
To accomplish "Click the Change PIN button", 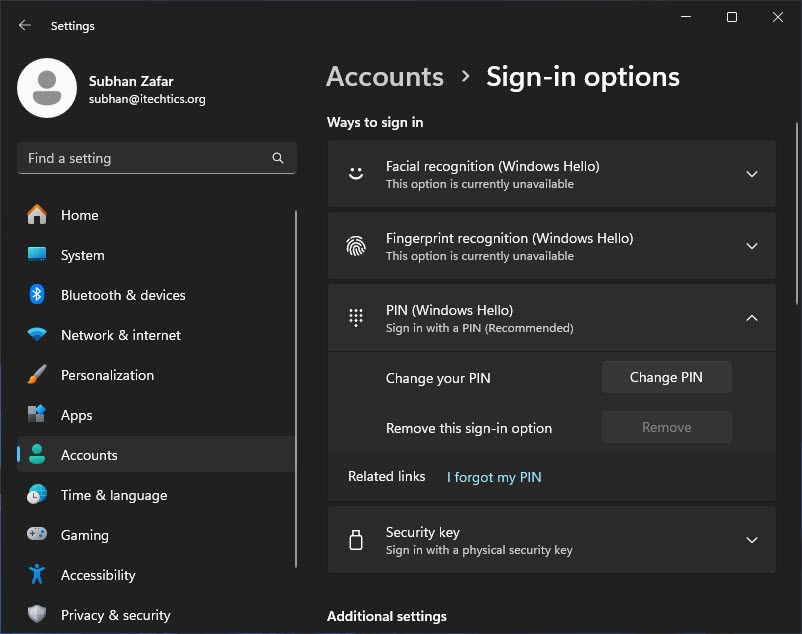I will point(666,377).
